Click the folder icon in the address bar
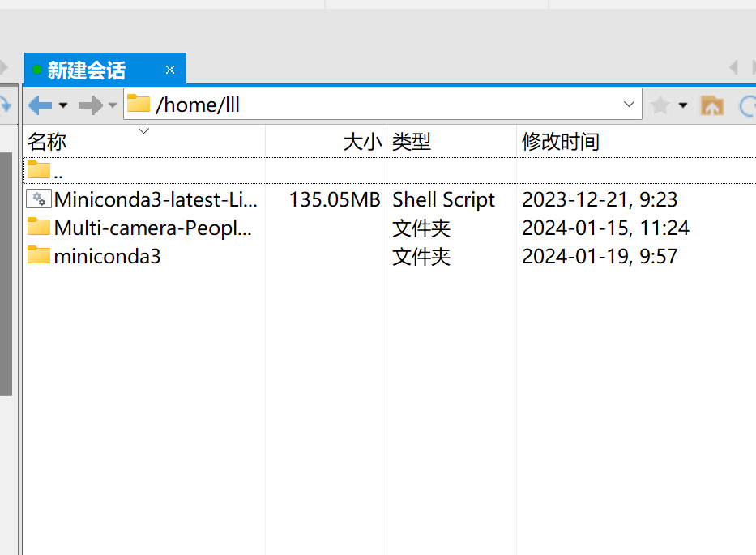This screenshot has width=756, height=555. [x=138, y=103]
